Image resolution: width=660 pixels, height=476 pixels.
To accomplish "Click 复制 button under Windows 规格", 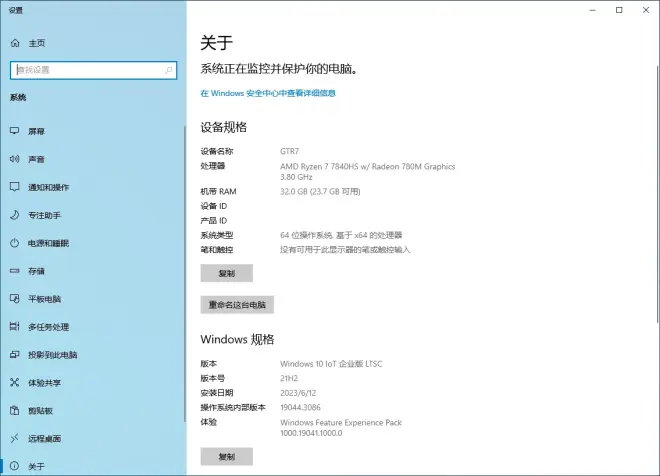I will (x=227, y=457).
